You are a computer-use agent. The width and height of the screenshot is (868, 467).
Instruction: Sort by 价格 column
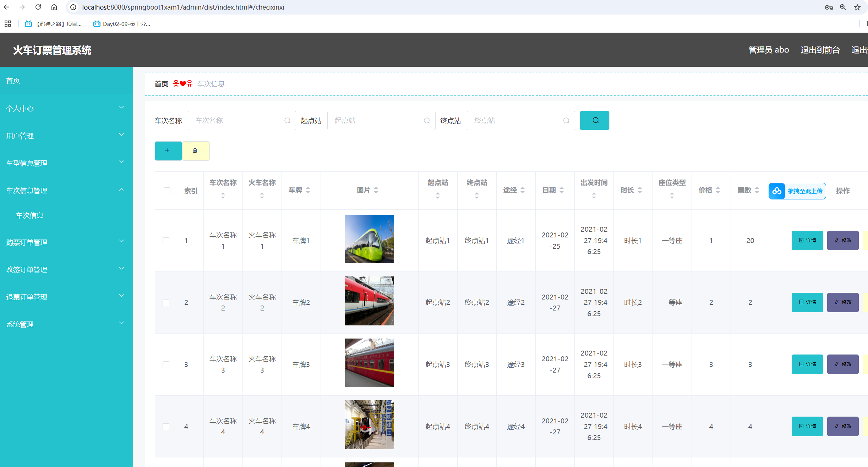[718, 190]
